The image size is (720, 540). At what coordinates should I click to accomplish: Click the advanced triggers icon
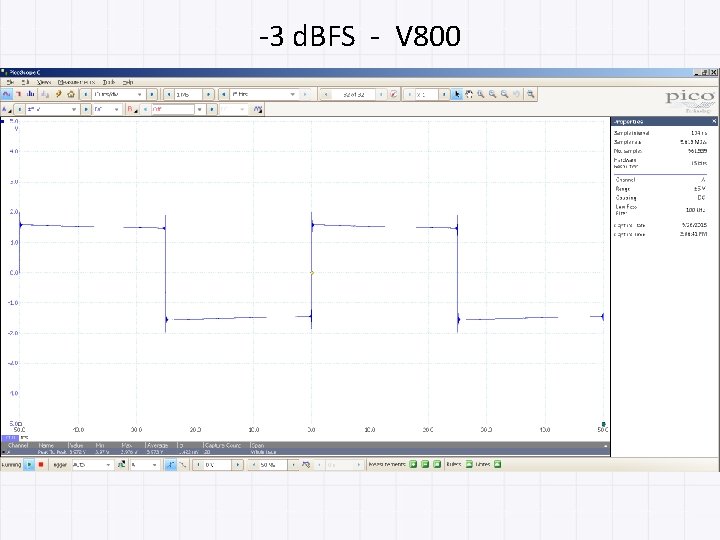pos(122,465)
